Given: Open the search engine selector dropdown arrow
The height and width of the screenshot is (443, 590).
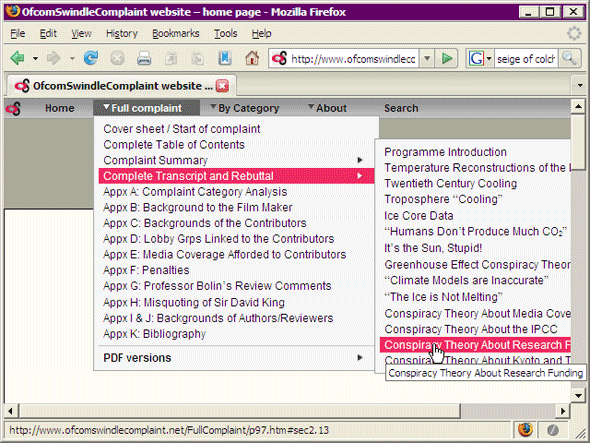Looking at the screenshot, I should point(489,59).
